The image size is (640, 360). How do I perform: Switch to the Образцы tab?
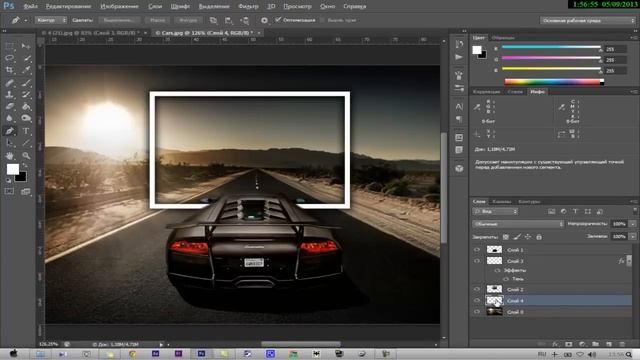click(x=503, y=38)
